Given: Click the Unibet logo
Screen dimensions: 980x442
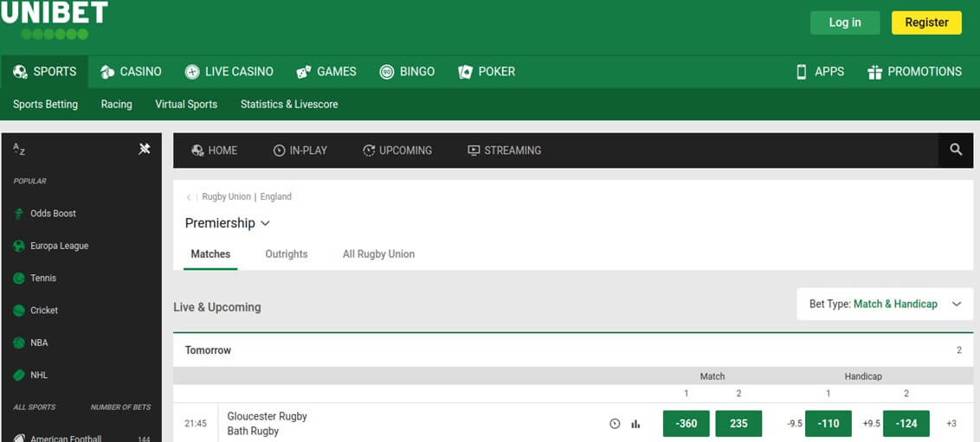Looking at the screenshot, I should pyautogui.click(x=55, y=20).
